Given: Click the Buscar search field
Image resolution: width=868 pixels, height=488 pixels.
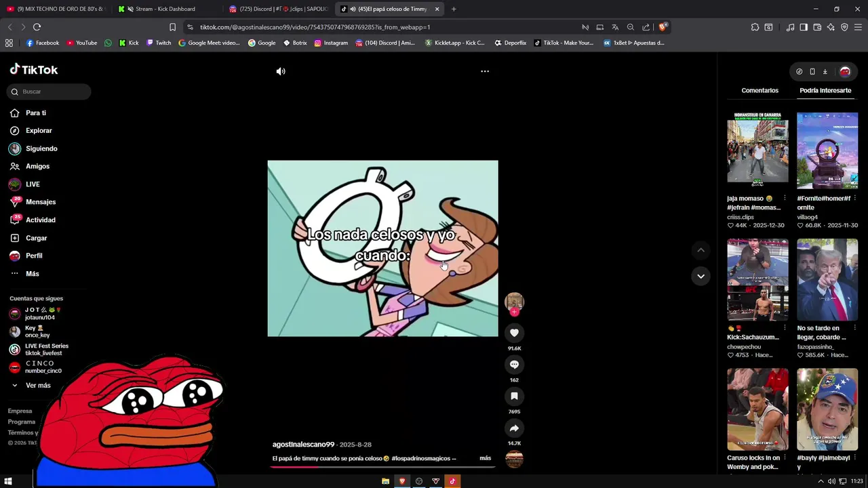Looking at the screenshot, I should pos(50,91).
